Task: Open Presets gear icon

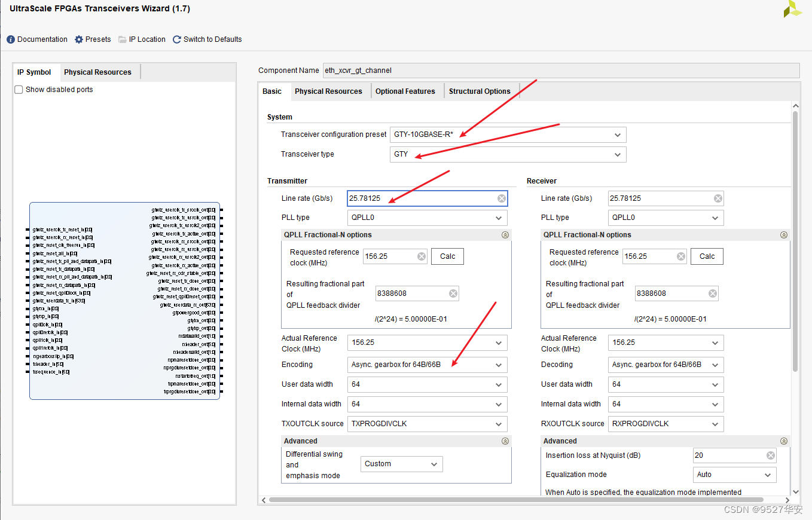Action: [x=79, y=39]
